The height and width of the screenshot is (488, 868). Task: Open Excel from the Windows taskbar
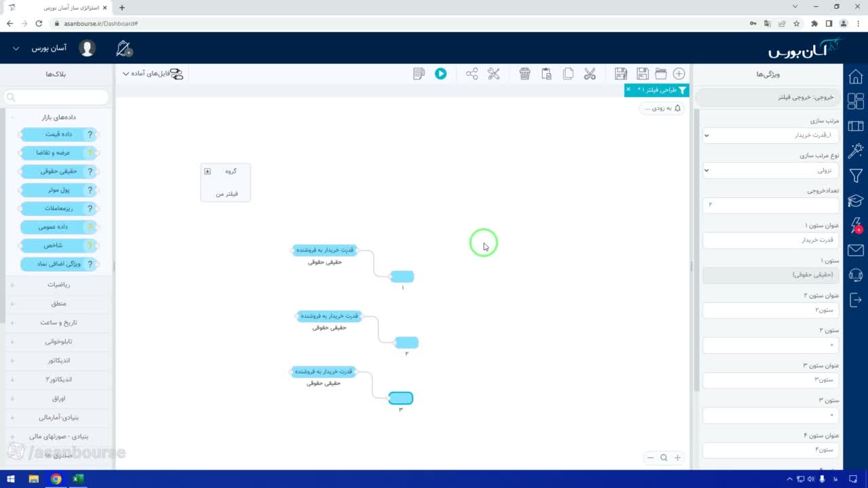tap(78, 479)
